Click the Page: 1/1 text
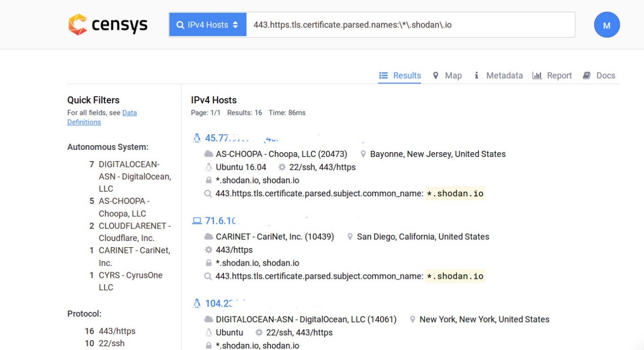Viewport: 644px width, 350px height. pyautogui.click(x=206, y=113)
